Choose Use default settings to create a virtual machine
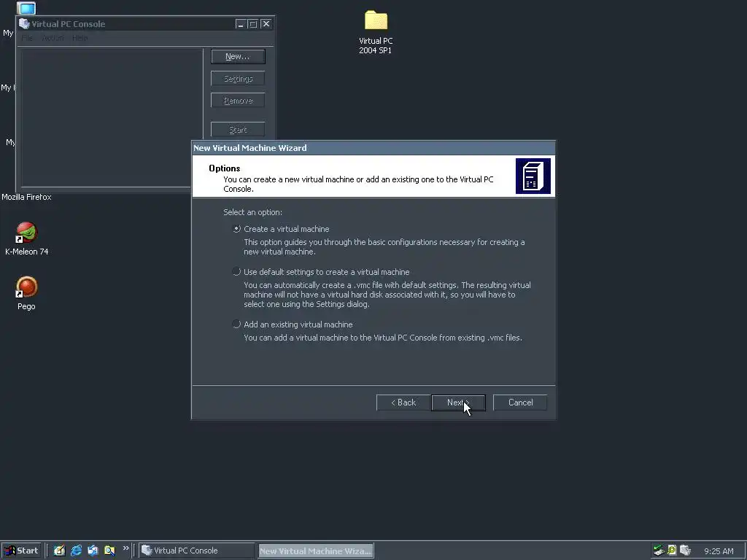Viewport: 747px width, 560px height. (236, 272)
